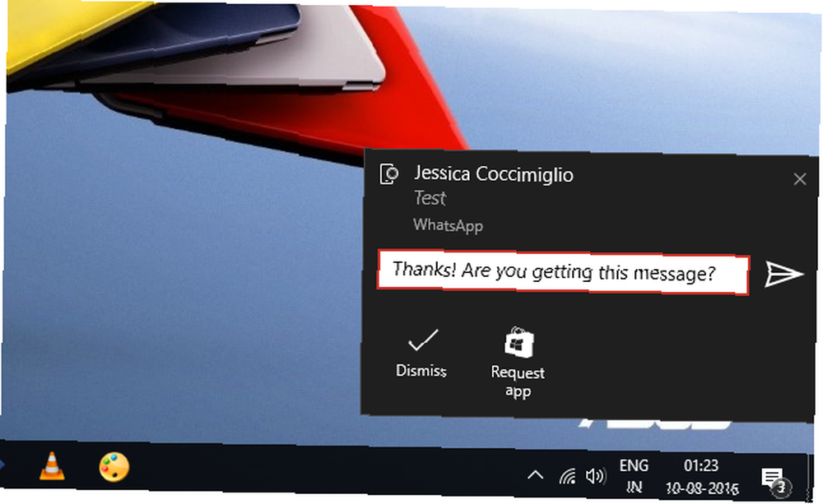Open the sender name Jessica Coccimiglio
The image size is (823, 504).
[x=494, y=174]
